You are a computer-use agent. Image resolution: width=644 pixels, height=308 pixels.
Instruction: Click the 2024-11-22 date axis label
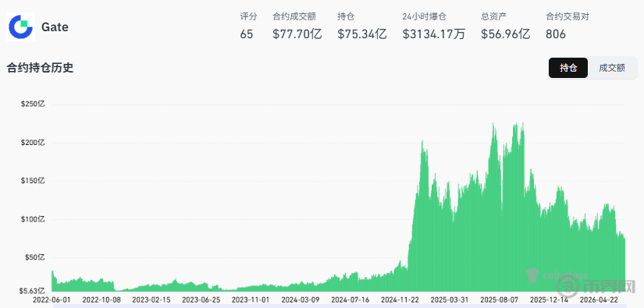(x=400, y=299)
